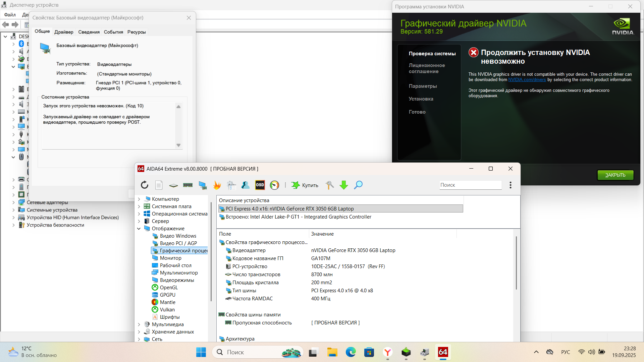644x362 pixels.
Task: Open Yandex Browser from the taskbar
Action: [387, 352]
